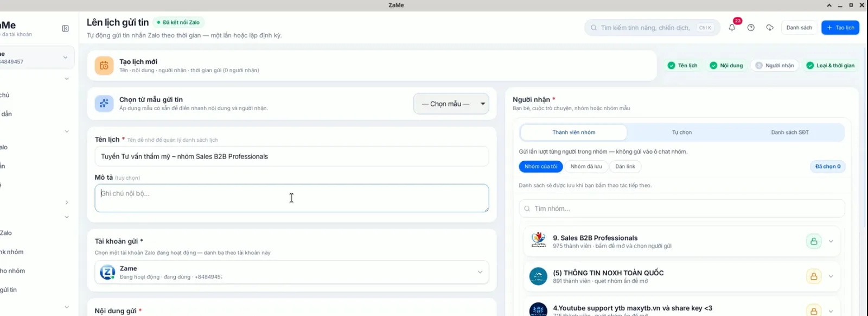
Task: Click the orange lock icon for THÔNG TIN NOXH group
Action: 814,276
